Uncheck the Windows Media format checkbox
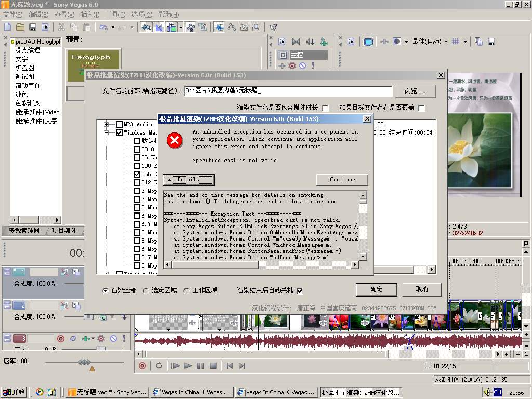The image size is (532, 399). point(119,132)
